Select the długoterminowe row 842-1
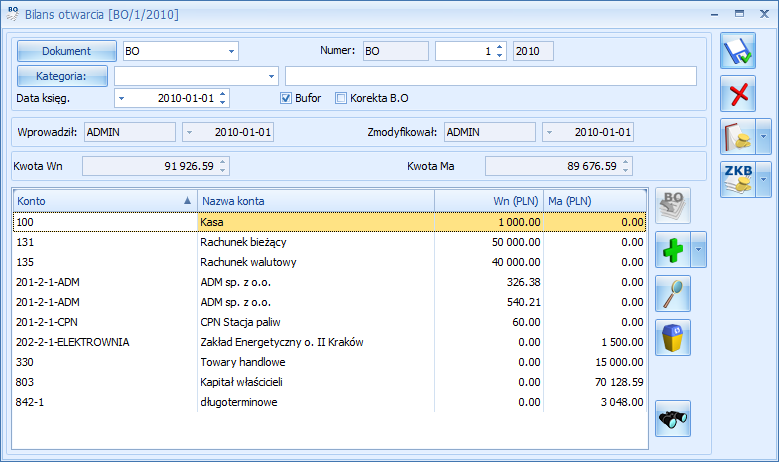Viewport: 779px width, 462px height. [x=329, y=402]
